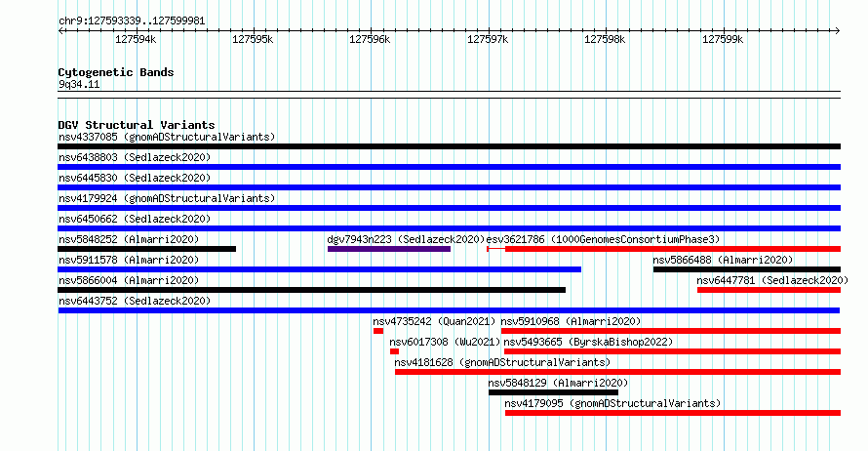
Task: Click the Cytogenetic Bands track title
Action: coord(116,72)
